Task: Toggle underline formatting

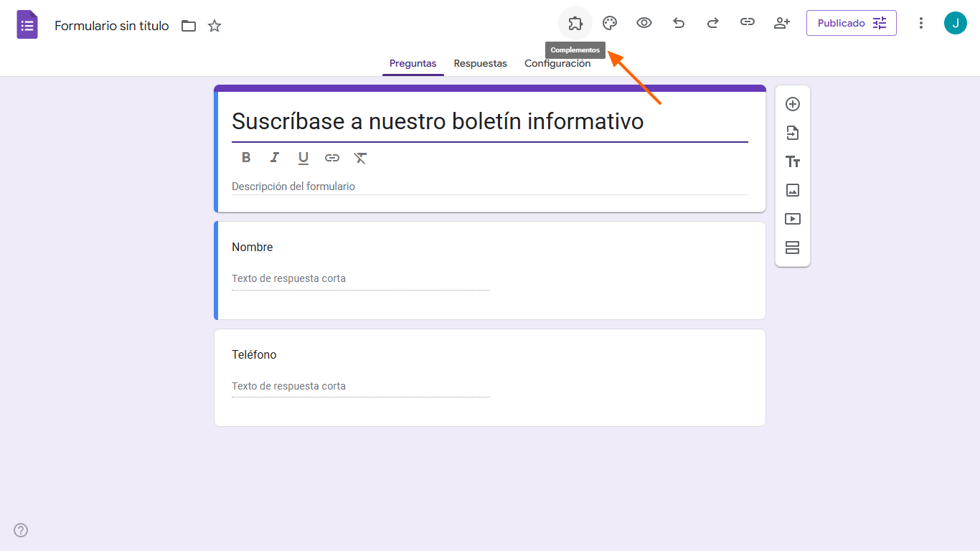Action: pyautogui.click(x=303, y=157)
